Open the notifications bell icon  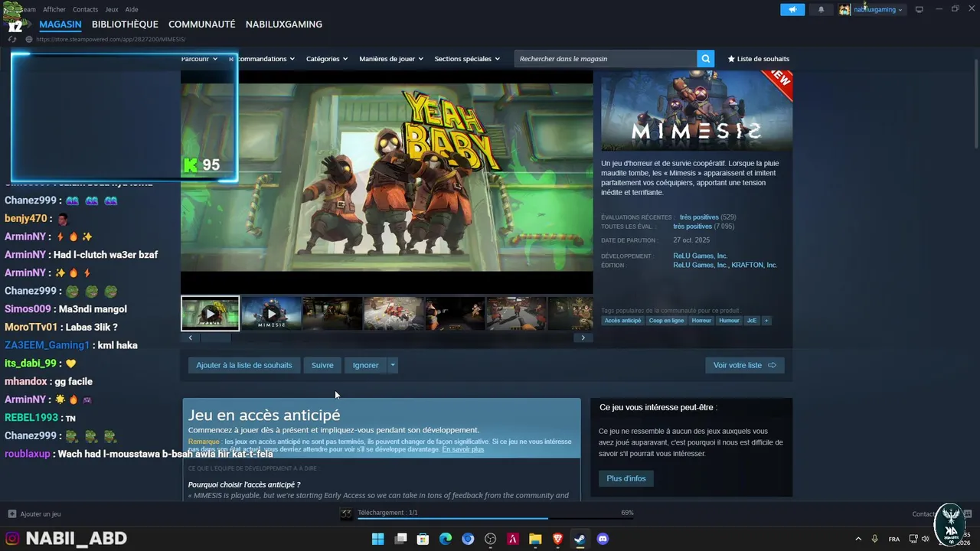822,9
